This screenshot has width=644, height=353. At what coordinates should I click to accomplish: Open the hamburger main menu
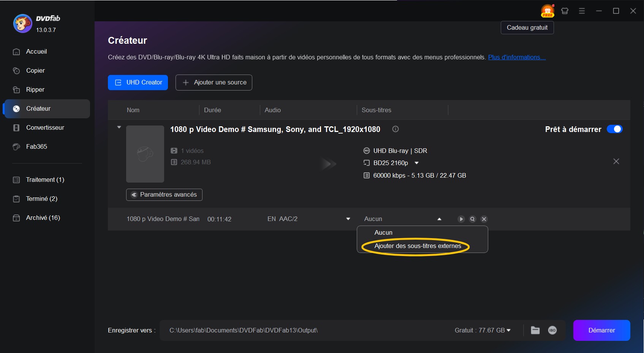(582, 11)
